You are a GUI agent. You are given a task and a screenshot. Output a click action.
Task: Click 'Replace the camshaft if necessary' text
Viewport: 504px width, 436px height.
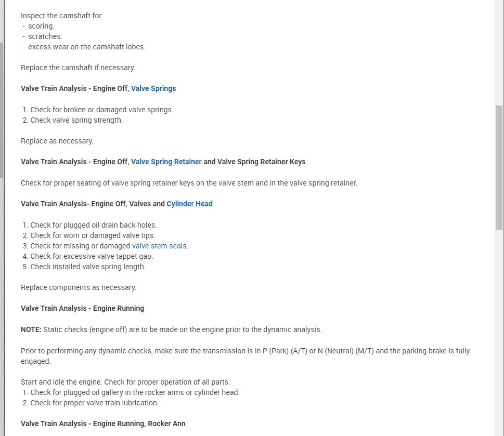(x=77, y=68)
